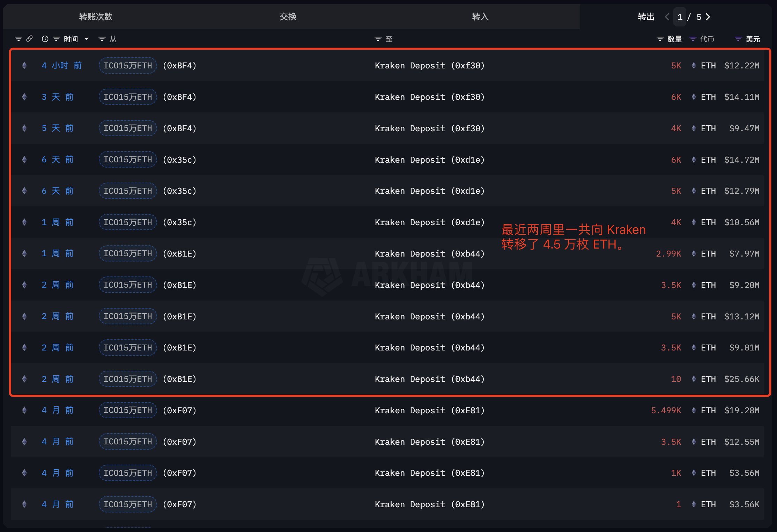Click the previous-page chevron in pagination
Viewport: 777px width, 532px height.
(667, 16)
